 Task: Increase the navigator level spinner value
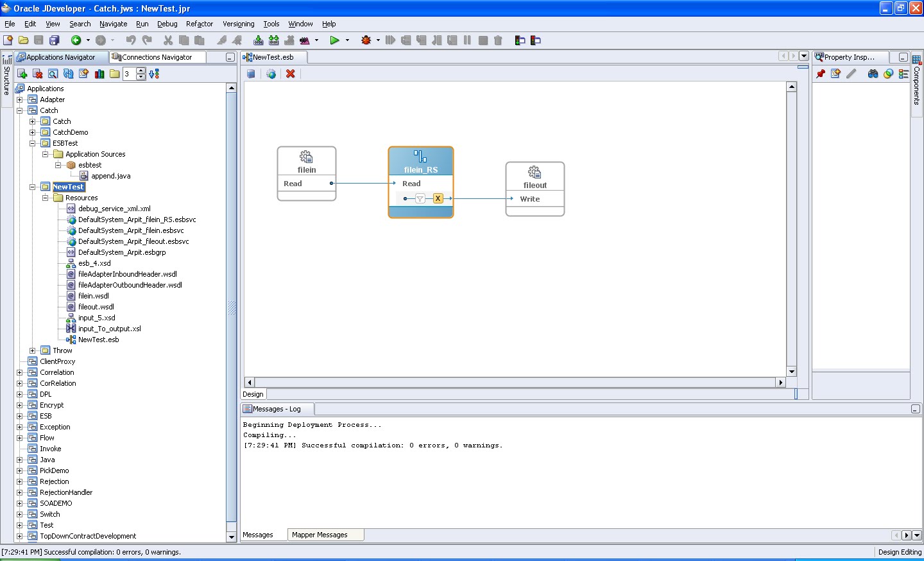(141, 71)
